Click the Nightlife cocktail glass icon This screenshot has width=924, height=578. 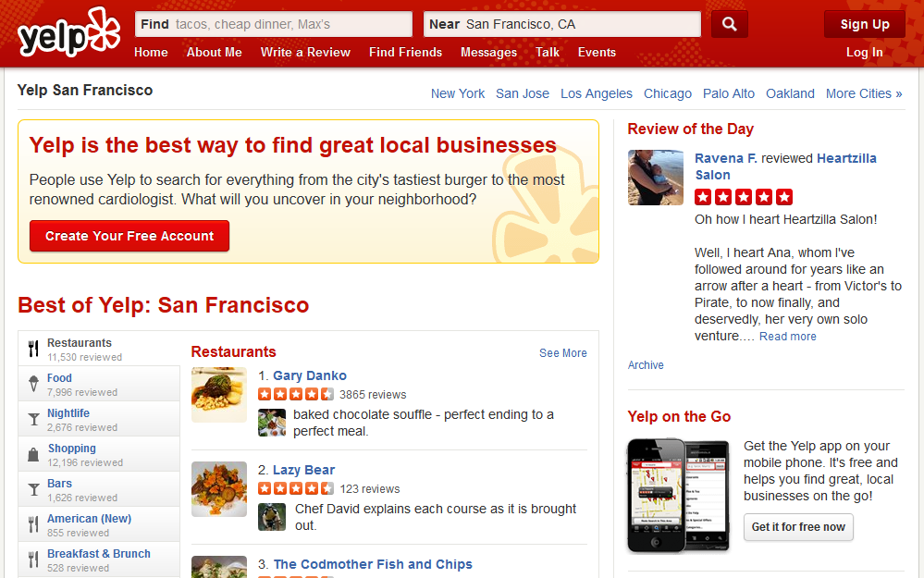coord(33,419)
